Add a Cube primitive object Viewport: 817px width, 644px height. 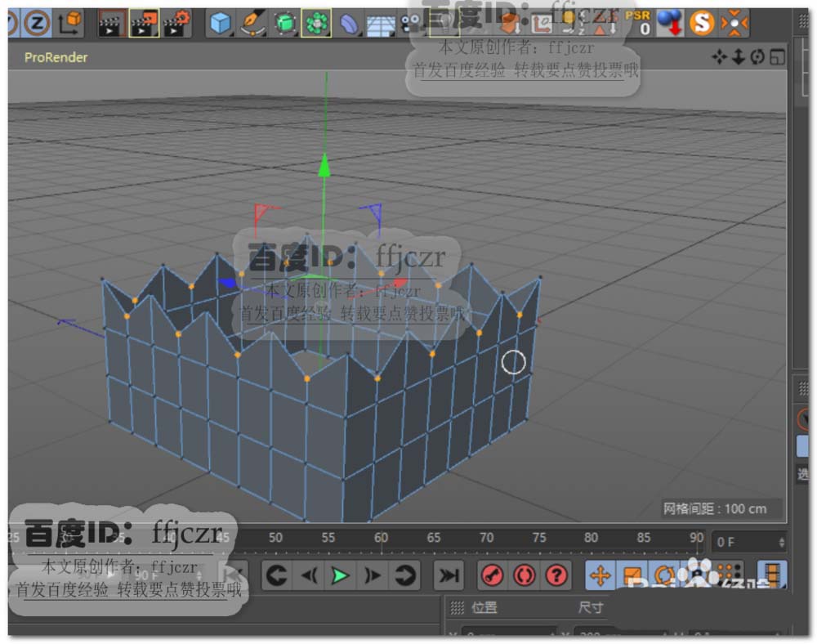[x=221, y=23]
